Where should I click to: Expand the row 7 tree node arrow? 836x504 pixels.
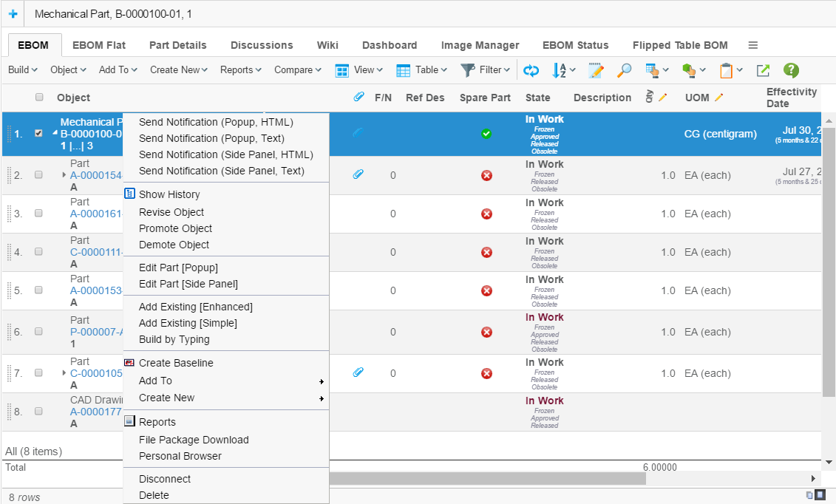click(64, 373)
